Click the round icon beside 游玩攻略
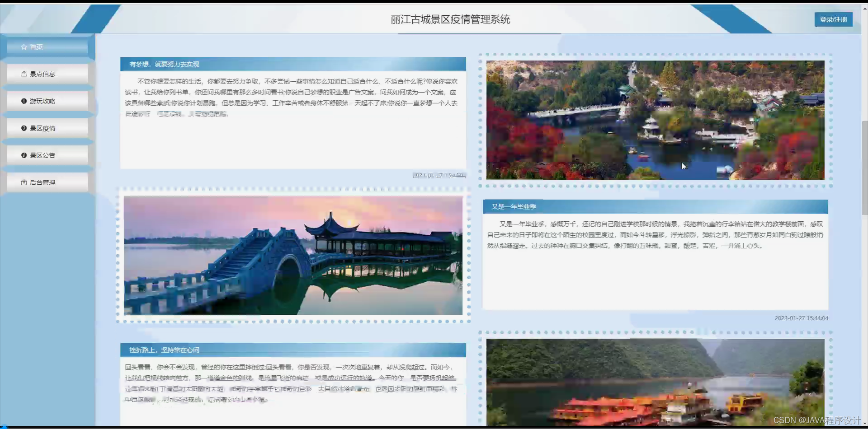 [x=24, y=101]
